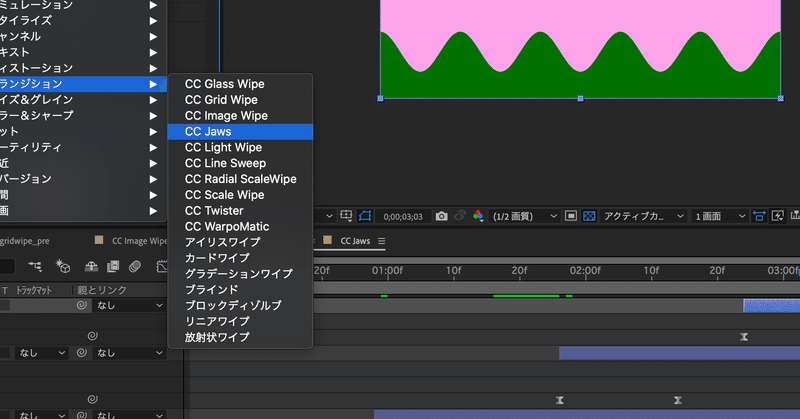Toggle mask and shape path visibility
The image size is (800, 419).
365,216
